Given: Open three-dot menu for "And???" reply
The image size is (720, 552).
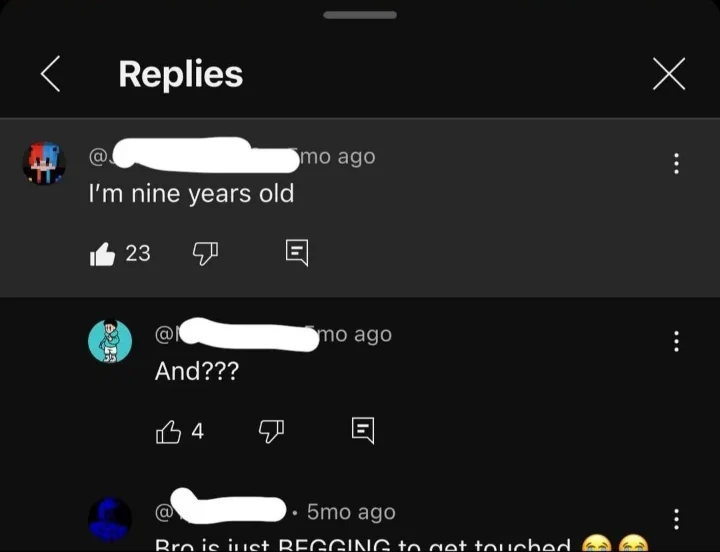Looking at the screenshot, I should click(676, 341).
